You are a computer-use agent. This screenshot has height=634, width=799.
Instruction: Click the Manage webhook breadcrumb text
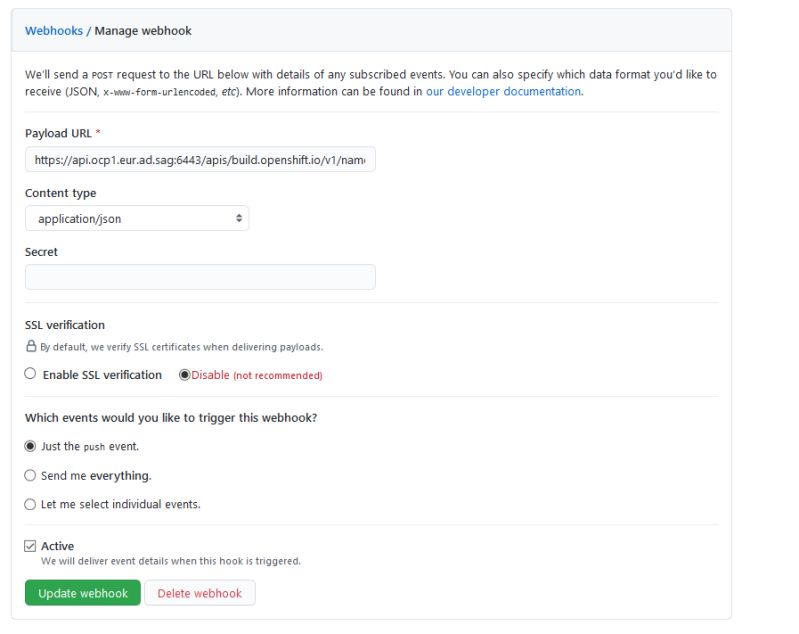coord(143,31)
